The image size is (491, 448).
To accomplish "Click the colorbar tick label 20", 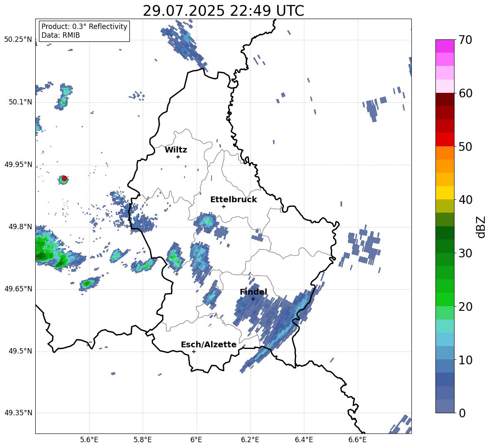I will click(465, 307).
